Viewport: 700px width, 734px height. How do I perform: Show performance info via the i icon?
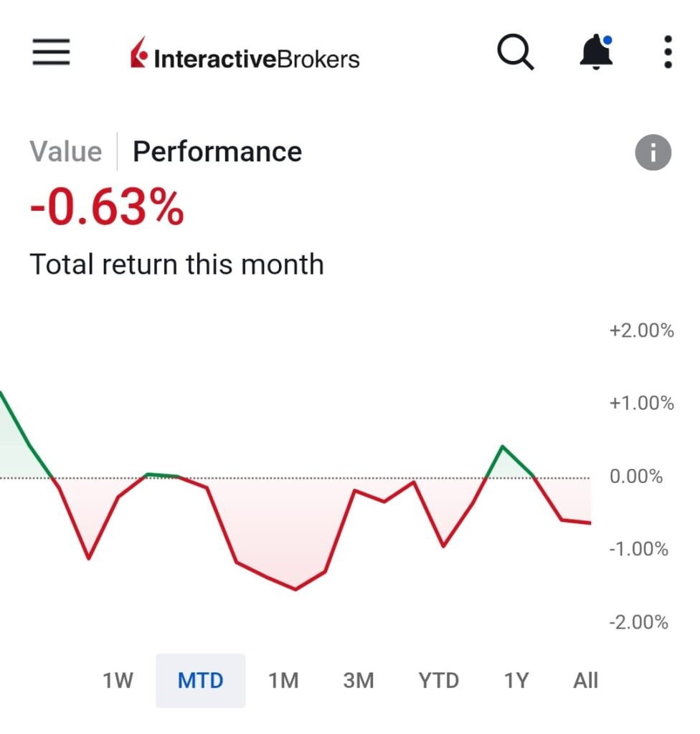click(653, 152)
